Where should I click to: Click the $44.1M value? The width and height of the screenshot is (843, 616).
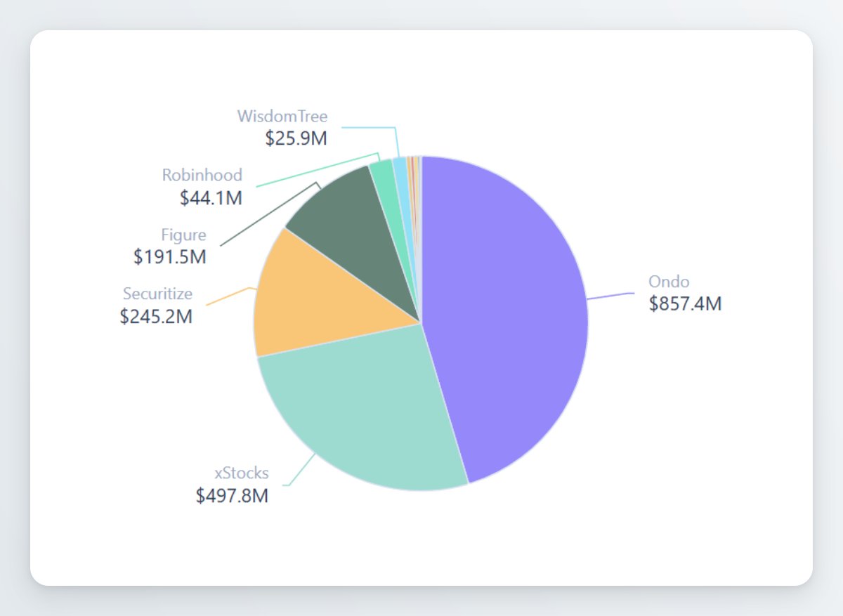(x=211, y=198)
